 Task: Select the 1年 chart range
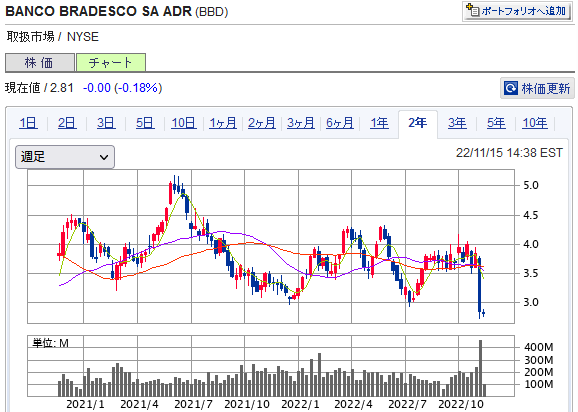[379, 123]
